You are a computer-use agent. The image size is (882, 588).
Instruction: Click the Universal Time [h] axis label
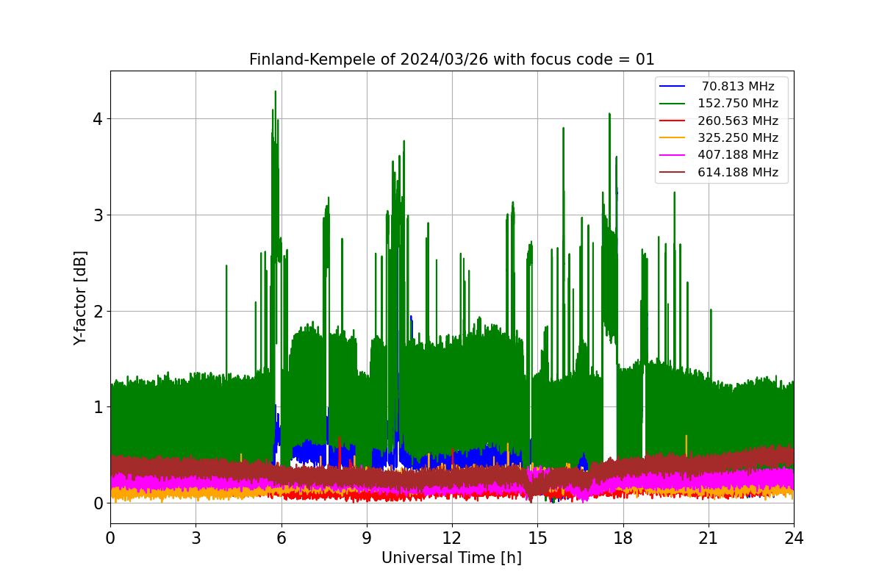451,558
